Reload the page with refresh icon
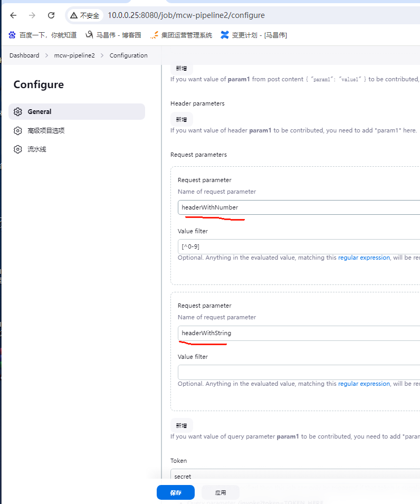This screenshot has height=504, width=420. tap(51, 15)
